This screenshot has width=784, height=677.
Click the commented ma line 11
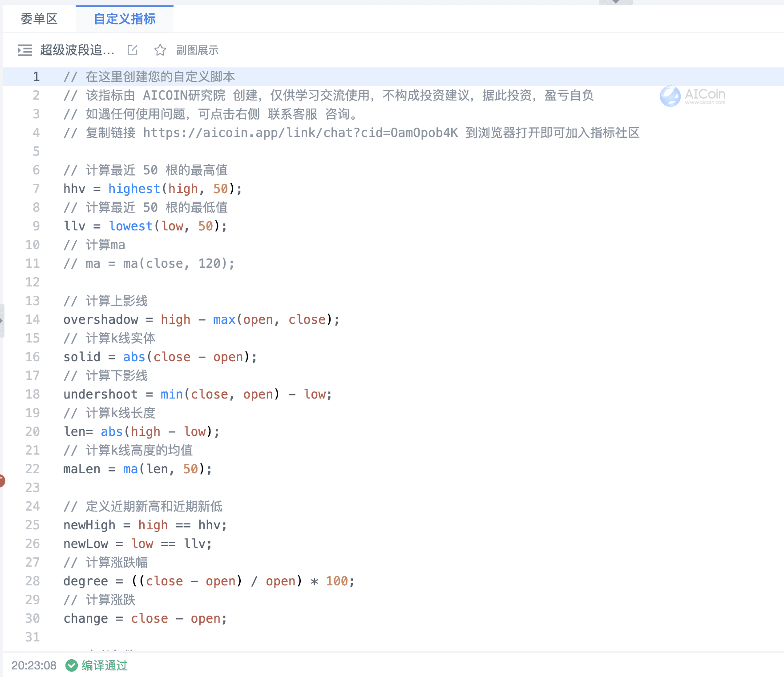[149, 263]
